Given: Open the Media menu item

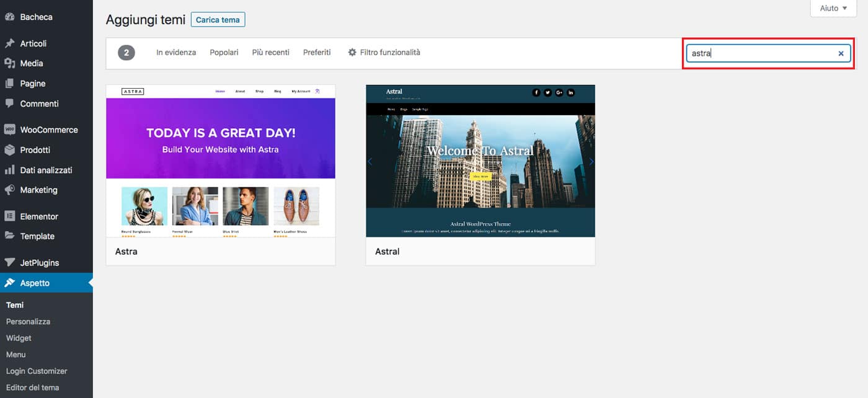Looking at the screenshot, I should point(46,63).
